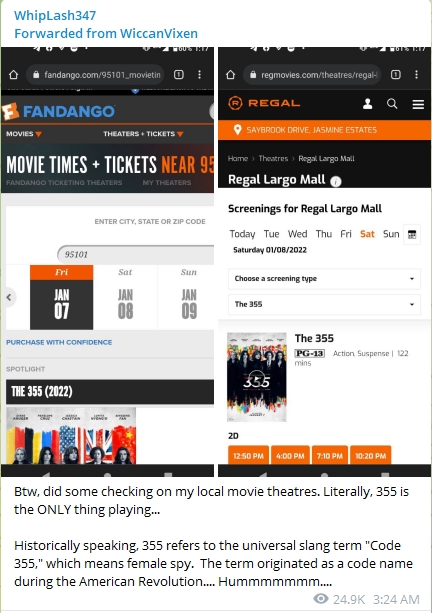
Task: Switch to the Sun day tab on Regal
Action: point(391,234)
